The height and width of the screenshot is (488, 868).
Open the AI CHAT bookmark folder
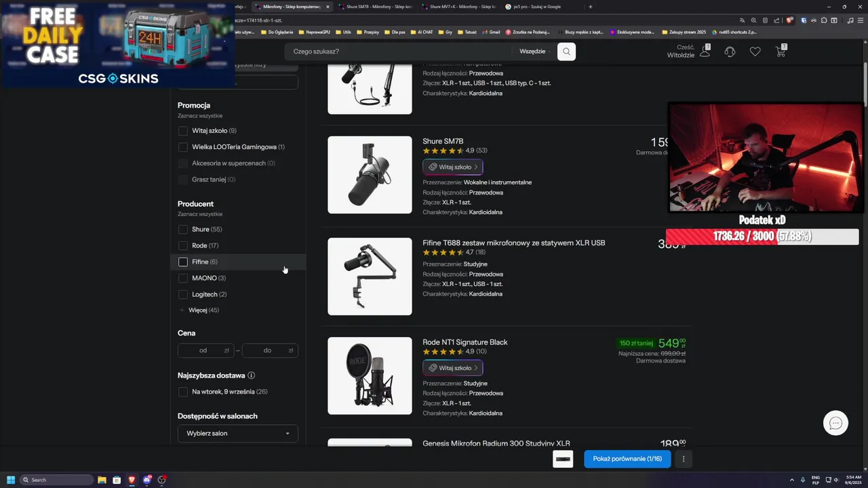tap(423, 32)
